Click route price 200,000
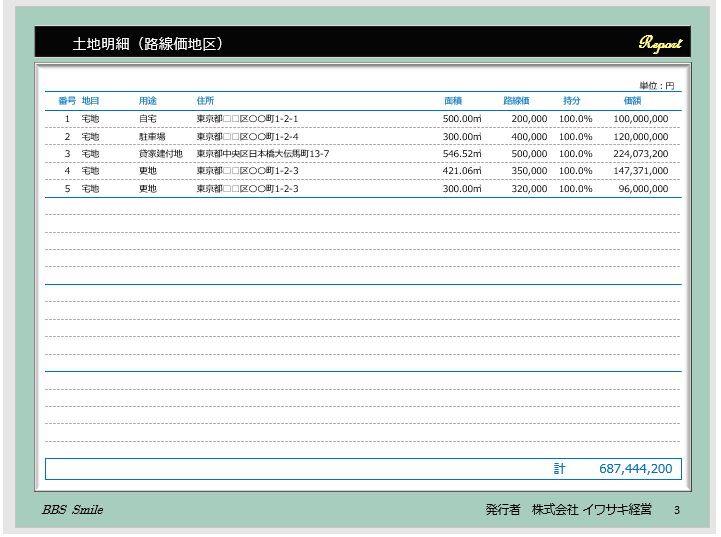The height and width of the screenshot is (537, 721). (x=529, y=119)
